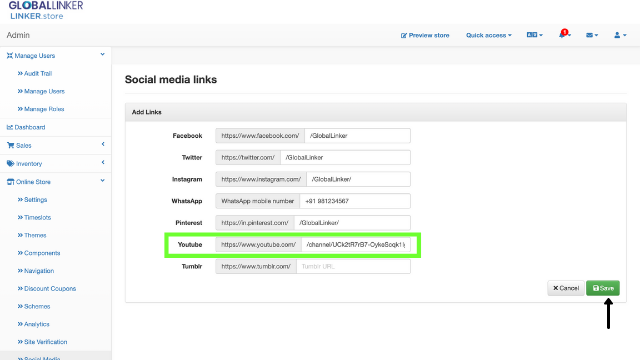Viewport: 640px width, 360px height.
Task: Click the Manage Users header icon
Action: 10,56
